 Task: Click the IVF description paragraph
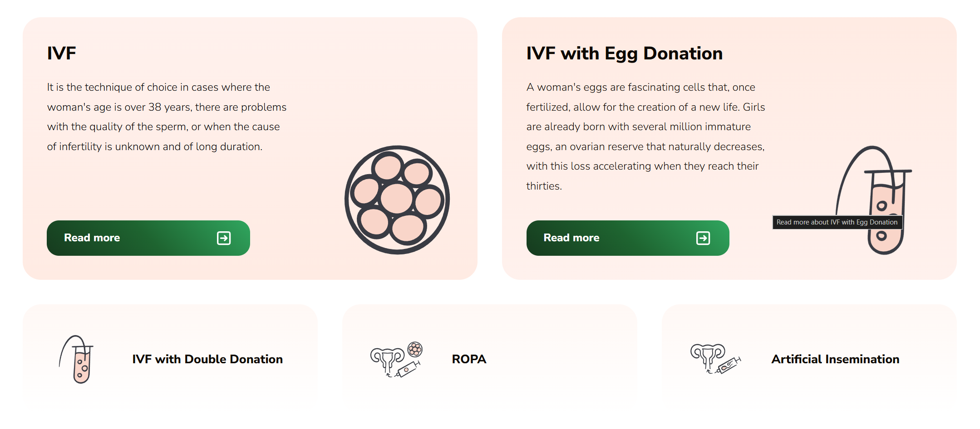tap(167, 117)
